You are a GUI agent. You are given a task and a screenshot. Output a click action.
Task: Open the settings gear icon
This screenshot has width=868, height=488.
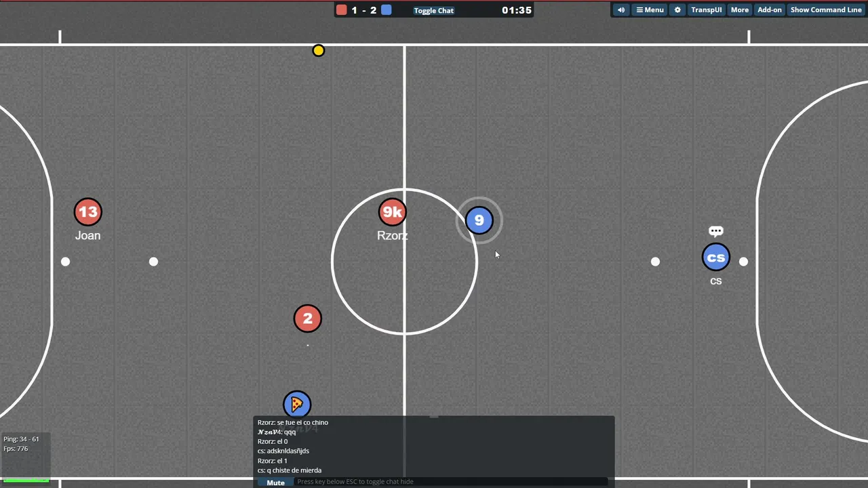point(677,9)
